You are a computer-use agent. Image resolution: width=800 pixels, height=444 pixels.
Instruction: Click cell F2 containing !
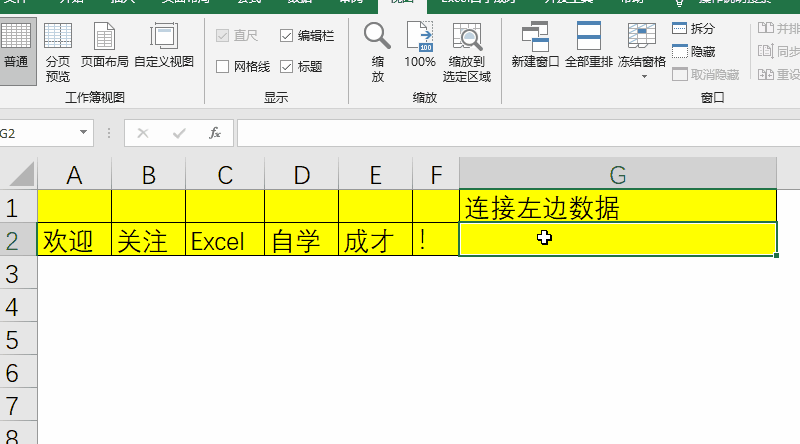point(436,239)
